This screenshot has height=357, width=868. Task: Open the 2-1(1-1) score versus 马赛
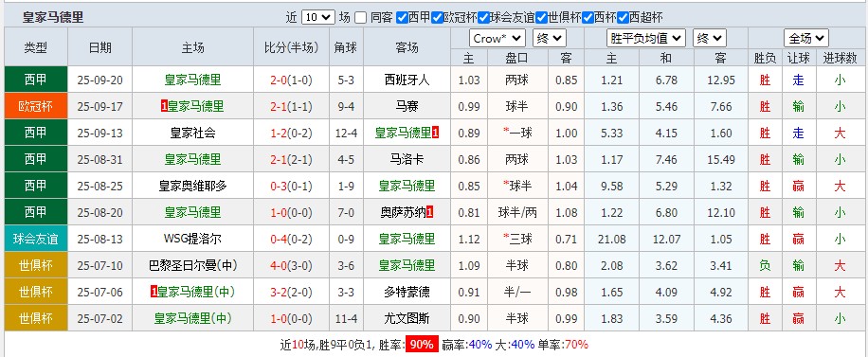[291, 106]
